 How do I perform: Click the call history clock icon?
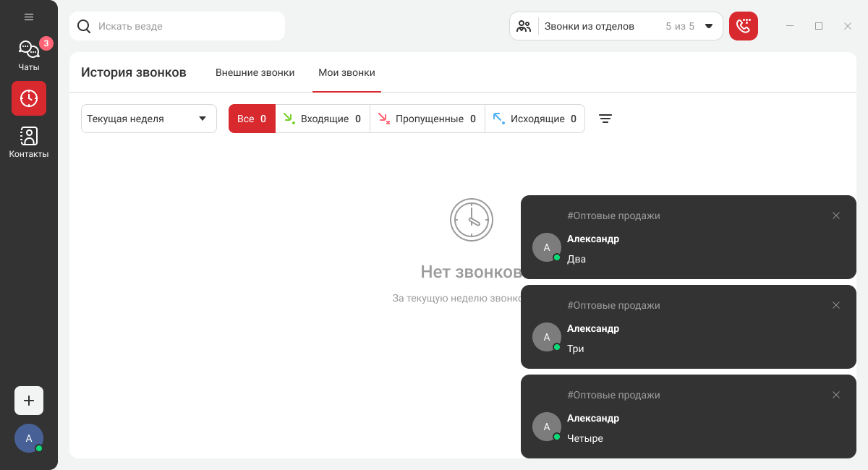[x=29, y=98]
